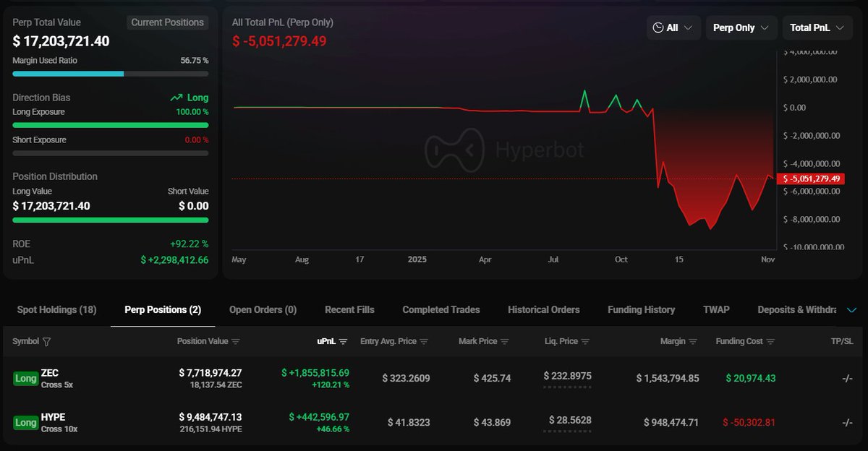Viewport: 868px width, 451px height.
Task: Open the Funding History tab
Action: [641, 309]
